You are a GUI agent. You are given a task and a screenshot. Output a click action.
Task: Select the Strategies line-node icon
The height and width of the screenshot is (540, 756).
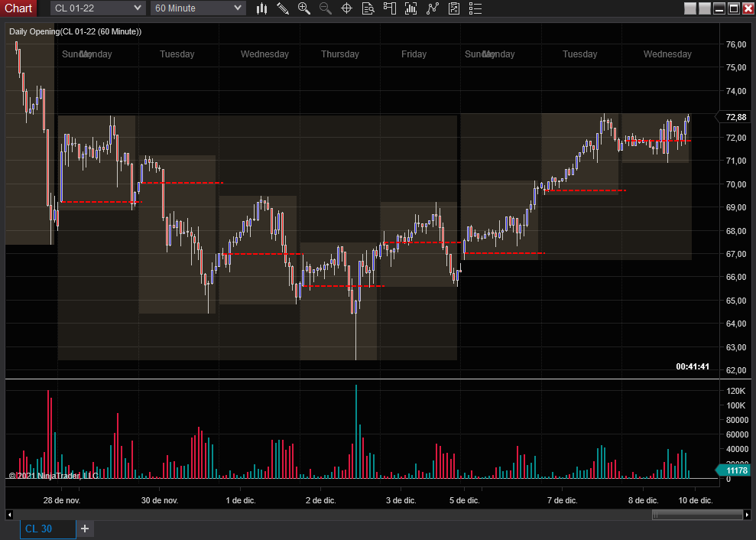click(433, 8)
